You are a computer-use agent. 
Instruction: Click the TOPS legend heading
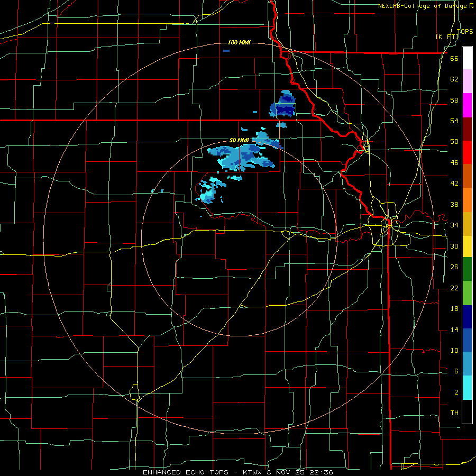pos(465,31)
